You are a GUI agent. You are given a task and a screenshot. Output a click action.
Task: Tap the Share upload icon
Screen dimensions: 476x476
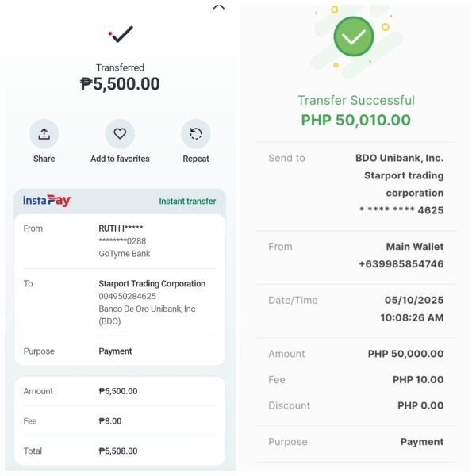pyautogui.click(x=44, y=134)
